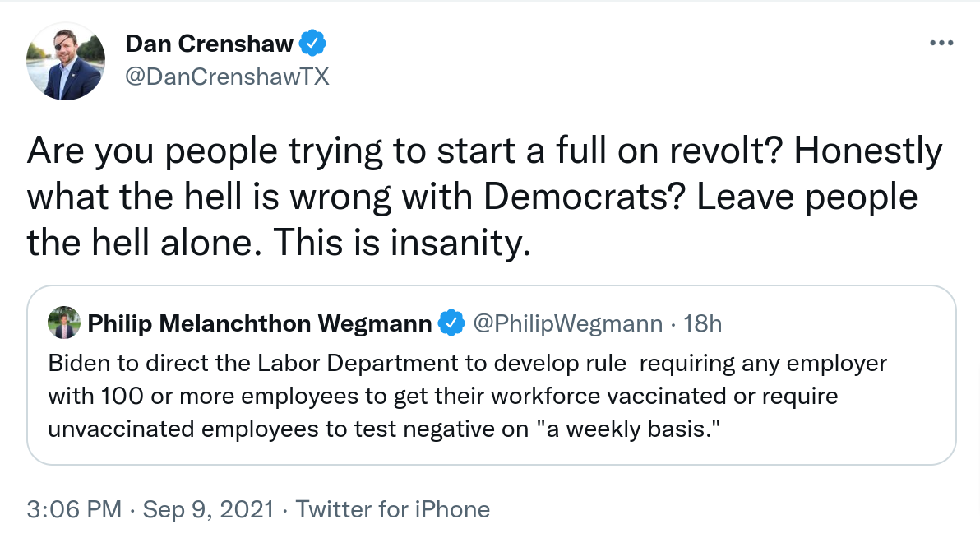Open the three-dot more options menu

[941, 43]
